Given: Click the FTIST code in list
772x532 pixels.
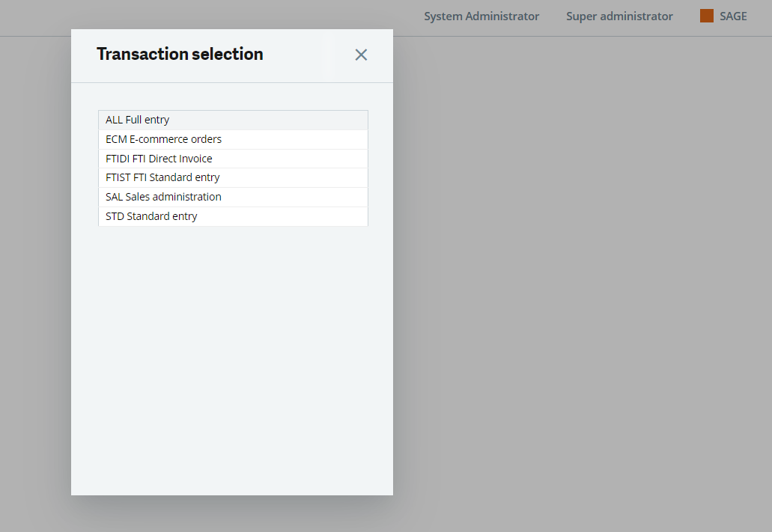Looking at the screenshot, I should (118, 177).
